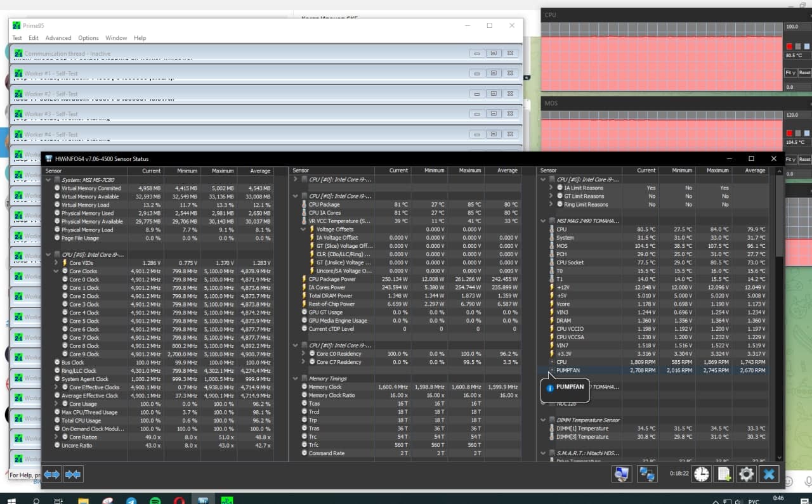Start logging with the sheet-plus icon
Screen dimensions: 812x504
(724, 474)
